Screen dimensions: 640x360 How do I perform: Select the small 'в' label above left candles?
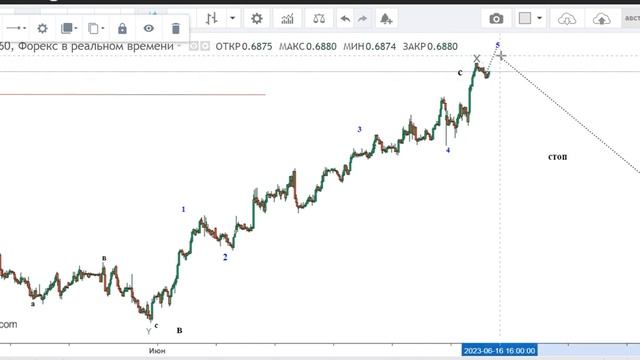click(x=104, y=258)
